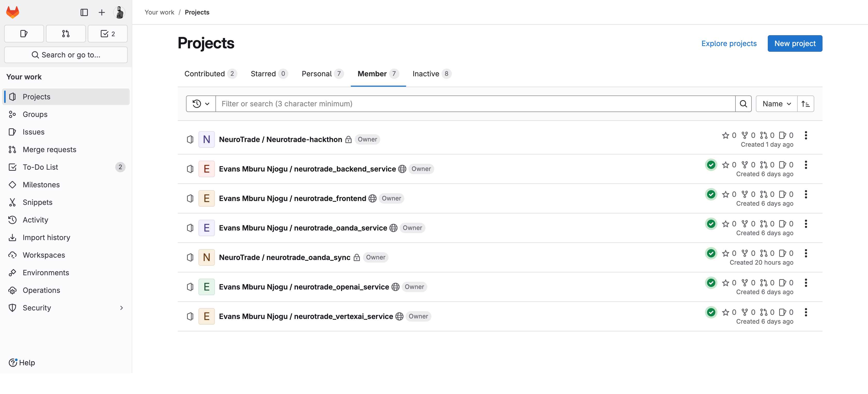This screenshot has height=394, width=868.
Task: Click the search magnifier button
Action: click(743, 104)
